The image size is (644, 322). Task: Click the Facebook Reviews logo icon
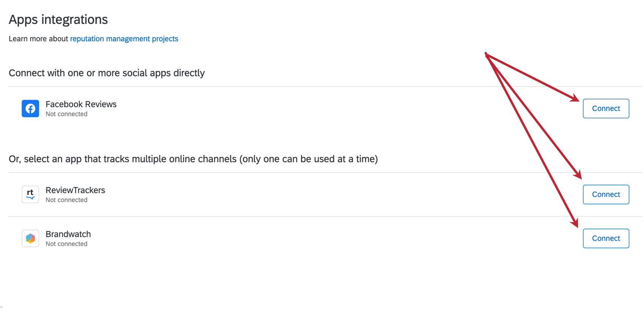pyautogui.click(x=30, y=109)
